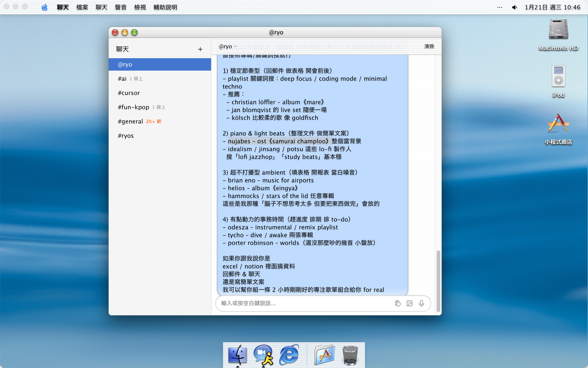Click the volume speaker icon in menu bar
The width and height of the screenshot is (588, 368).
(x=514, y=7)
